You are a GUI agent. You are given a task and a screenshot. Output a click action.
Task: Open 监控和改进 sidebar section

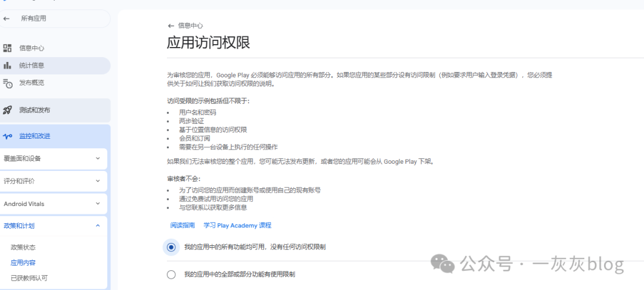tap(55, 136)
